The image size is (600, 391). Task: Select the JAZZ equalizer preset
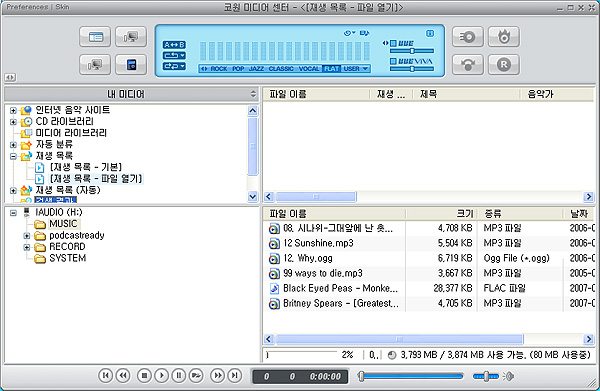256,68
